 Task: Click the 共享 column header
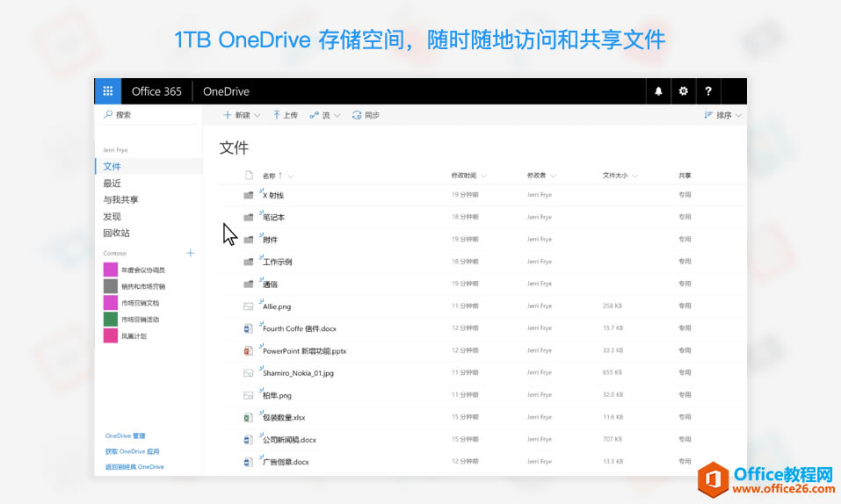(685, 176)
